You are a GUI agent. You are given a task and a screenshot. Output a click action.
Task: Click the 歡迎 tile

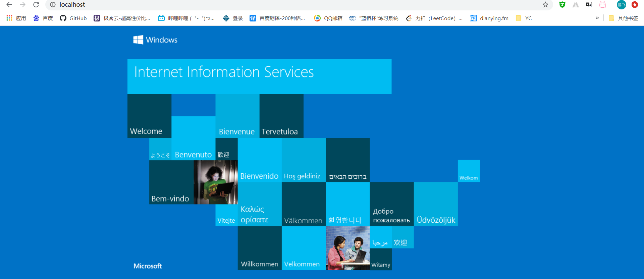[226, 149]
